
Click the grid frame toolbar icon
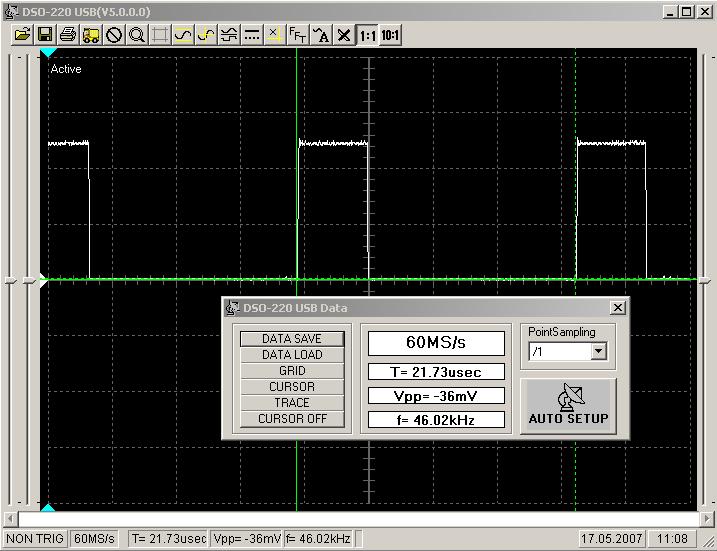160,35
